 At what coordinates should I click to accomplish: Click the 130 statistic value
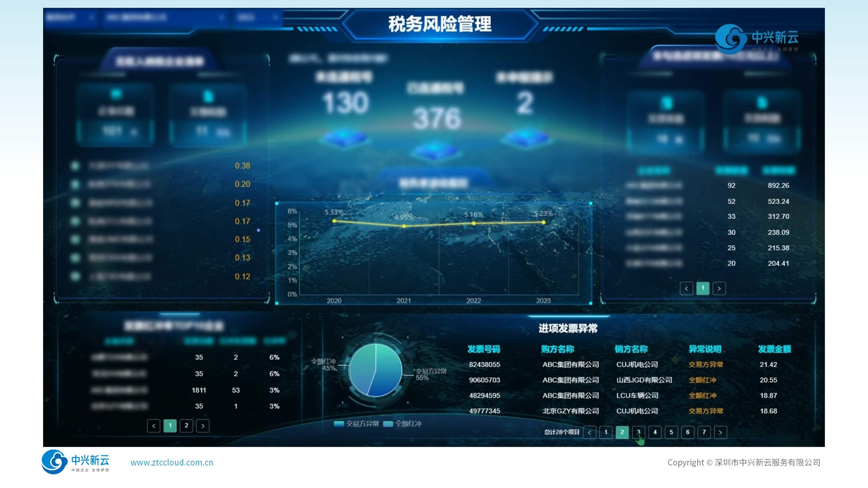tap(346, 103)
